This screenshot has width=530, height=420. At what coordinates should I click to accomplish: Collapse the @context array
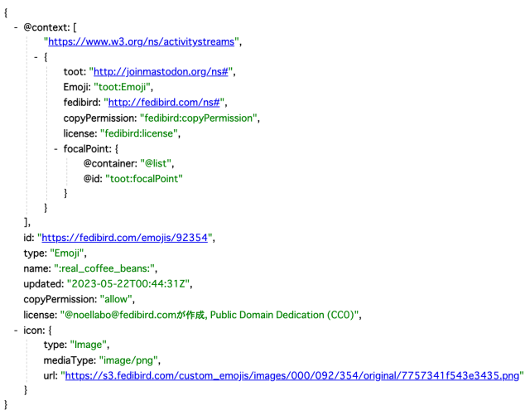[x=17, y=27]
